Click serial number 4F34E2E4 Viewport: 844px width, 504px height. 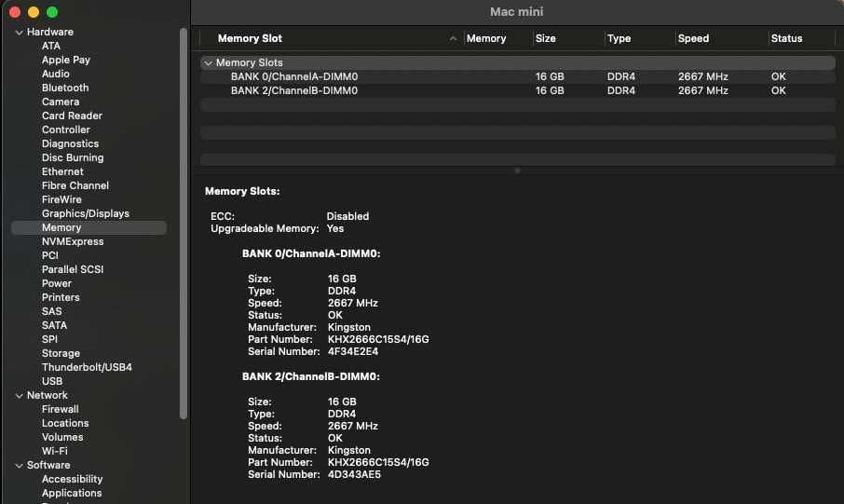[x=352, y=352]
